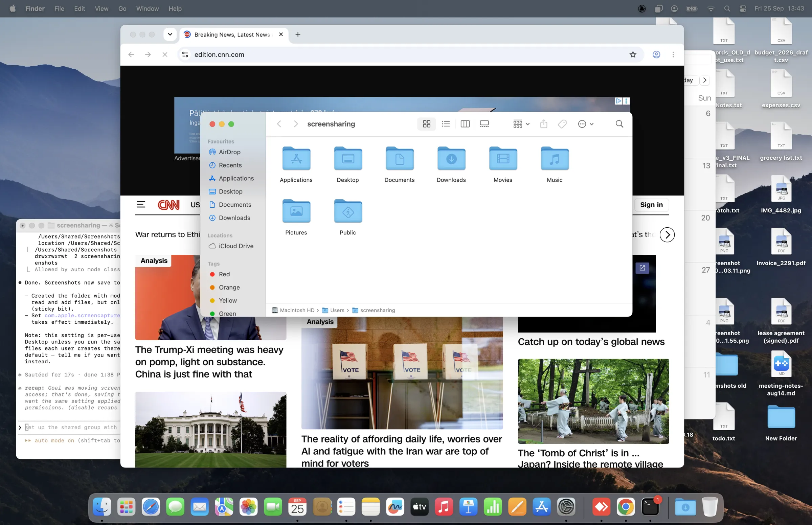Click the CNN Sign in button
The height and width of the screenshot is (525, 812).
click(651, 205)
